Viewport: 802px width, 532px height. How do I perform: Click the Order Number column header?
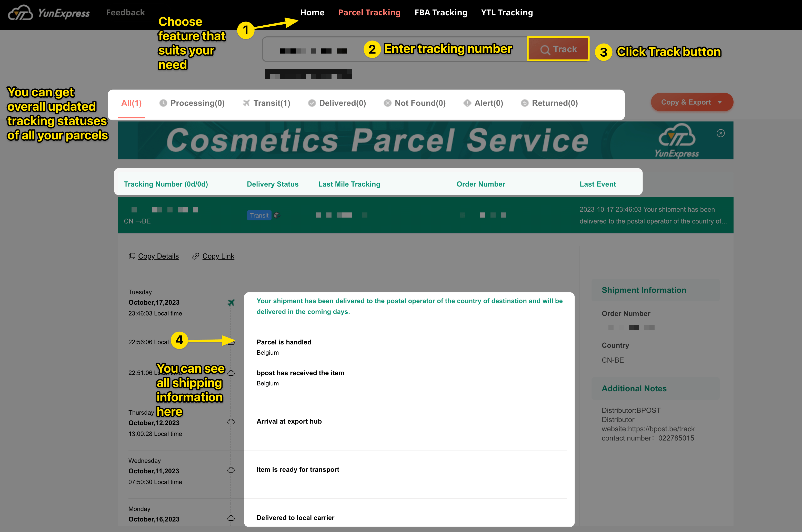(481, 184)
